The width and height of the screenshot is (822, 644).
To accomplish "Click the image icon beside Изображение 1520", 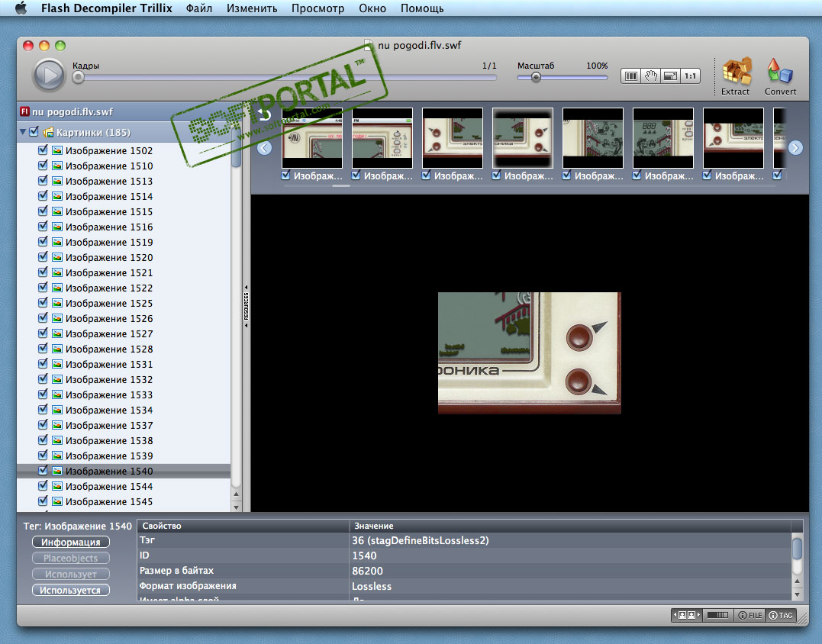I will (57, 257).
